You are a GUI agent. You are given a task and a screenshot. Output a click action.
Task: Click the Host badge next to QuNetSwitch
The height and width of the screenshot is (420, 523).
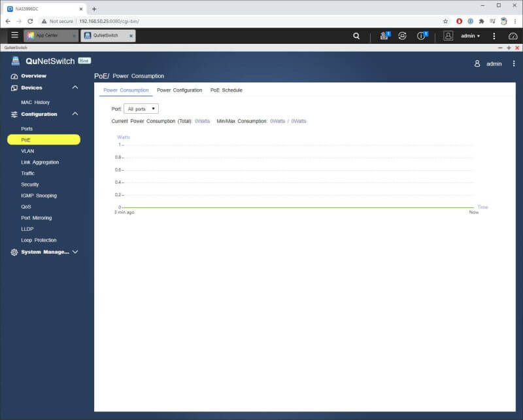tap(84, 61)
